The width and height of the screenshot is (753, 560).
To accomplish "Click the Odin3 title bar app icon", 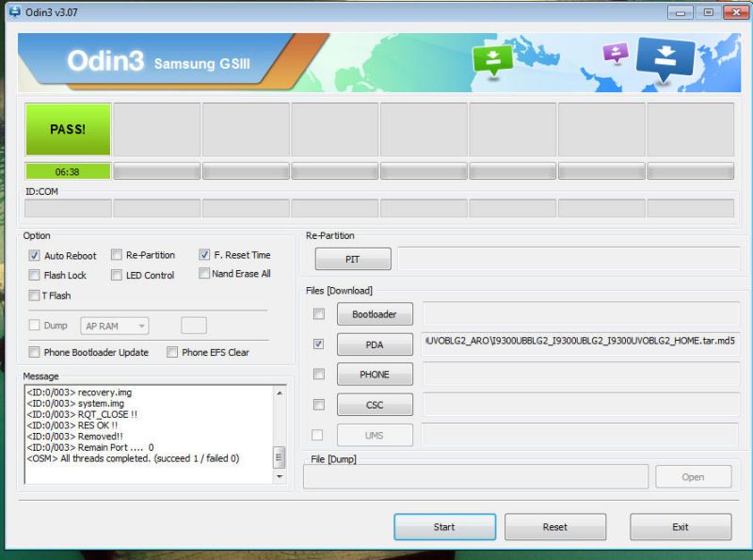I will coord(15,11).
